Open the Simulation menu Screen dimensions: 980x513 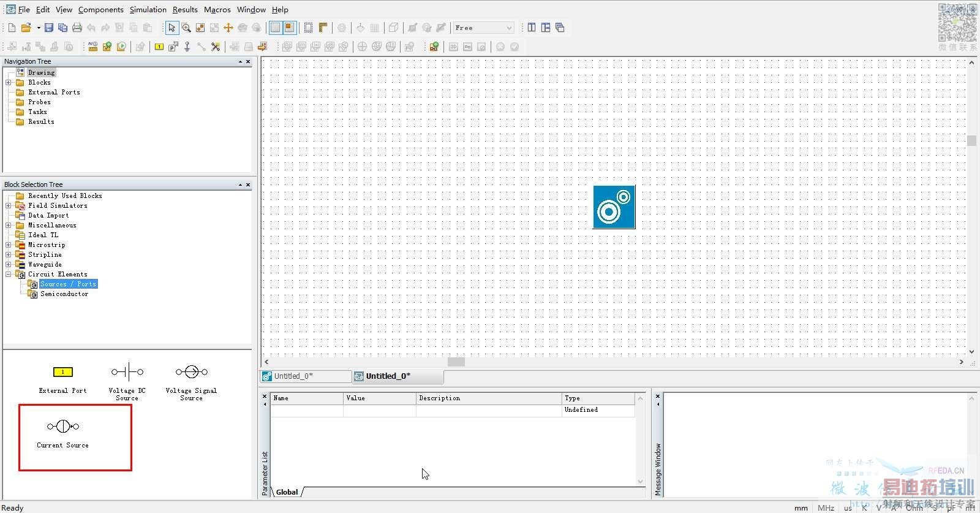148,10
